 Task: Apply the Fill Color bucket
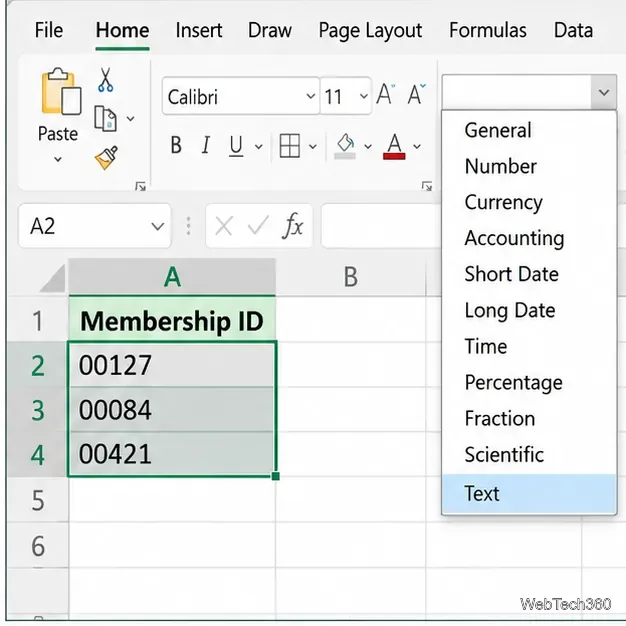345,146
